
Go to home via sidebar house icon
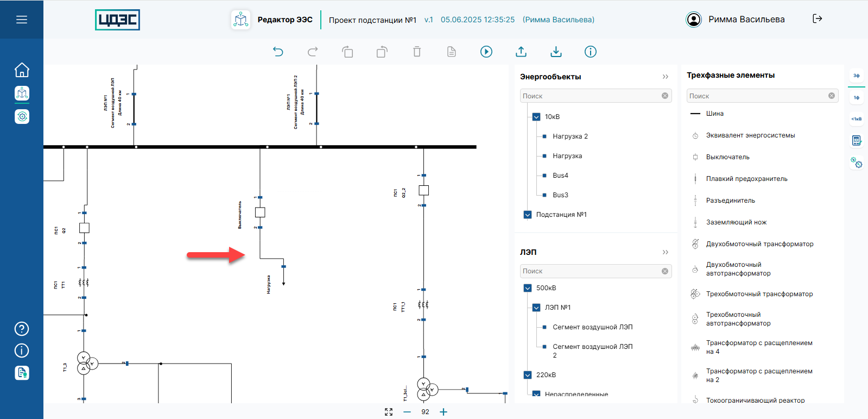coord(22,70)
